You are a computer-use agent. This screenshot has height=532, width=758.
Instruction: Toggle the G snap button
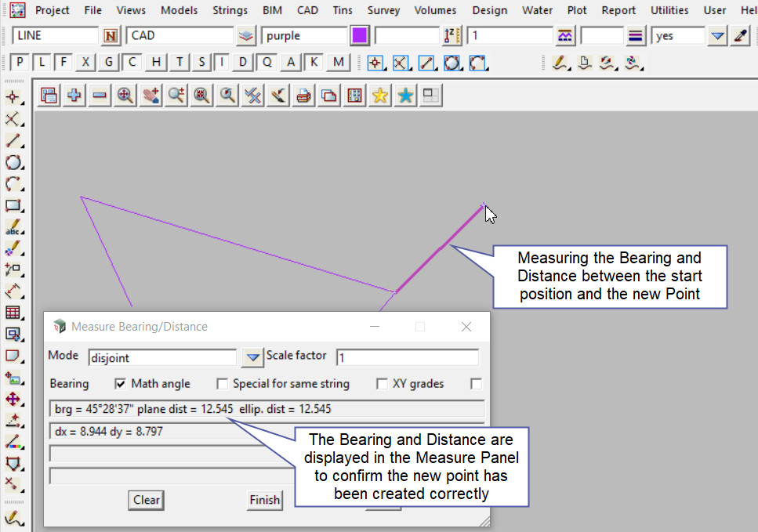coord(109,63)
